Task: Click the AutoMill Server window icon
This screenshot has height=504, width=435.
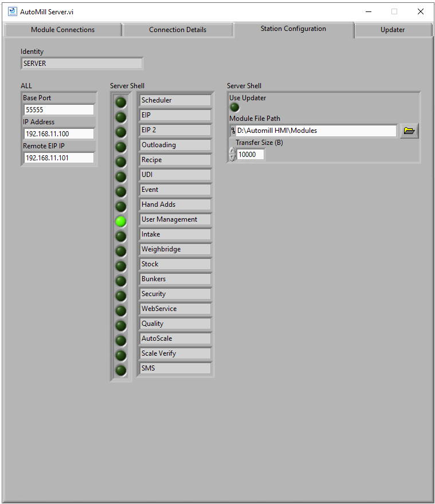Action: pos(13,11)
